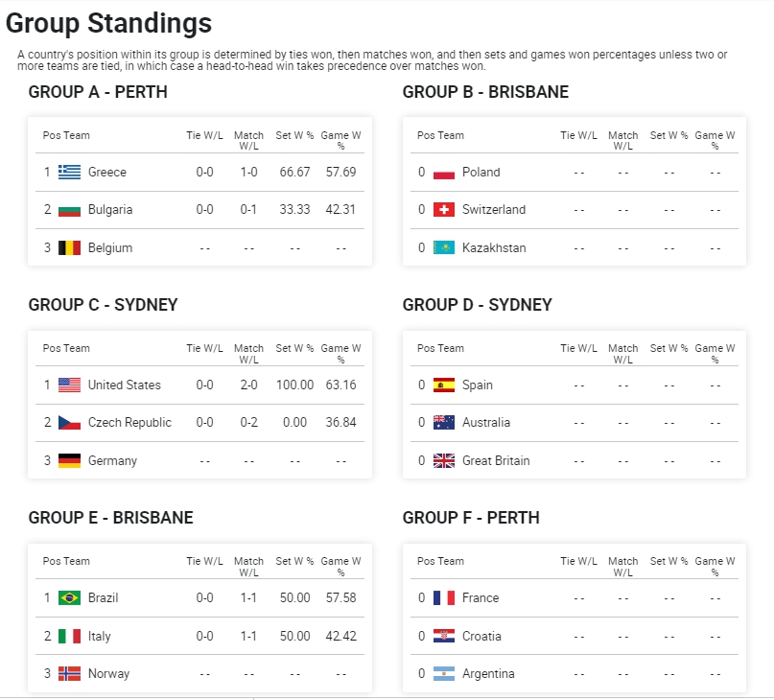Click the Great Britain flag icon
Viewport: 774px width, 700px height.
click(x=443, y=461)
